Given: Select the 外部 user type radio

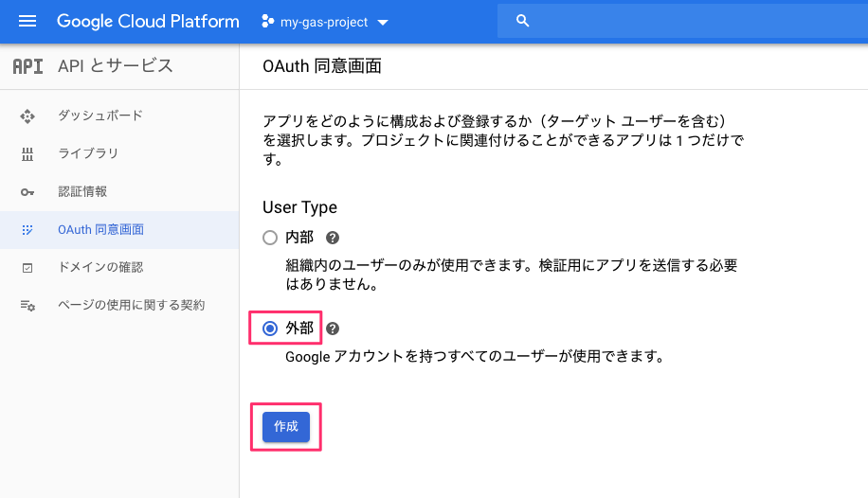Looking at the screenshot, I should point(270,329).
